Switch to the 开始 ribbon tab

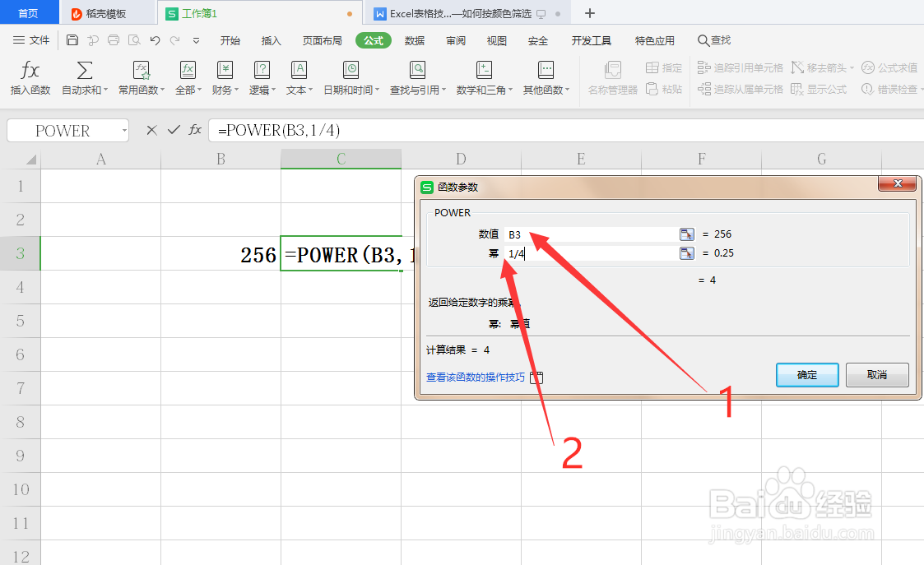coord(230,40)
